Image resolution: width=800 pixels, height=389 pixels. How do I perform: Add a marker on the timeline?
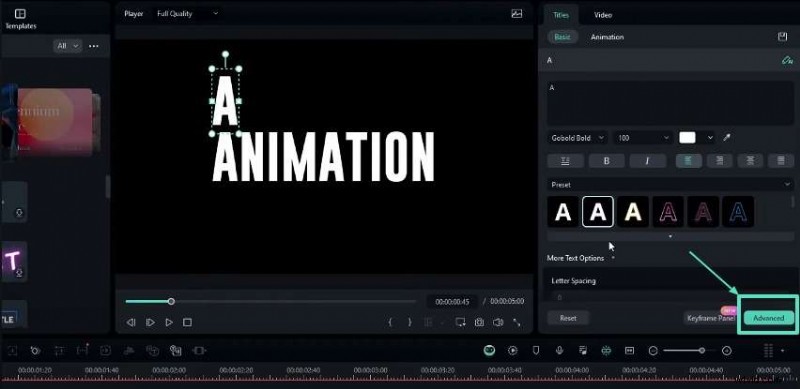click(536, 350)
